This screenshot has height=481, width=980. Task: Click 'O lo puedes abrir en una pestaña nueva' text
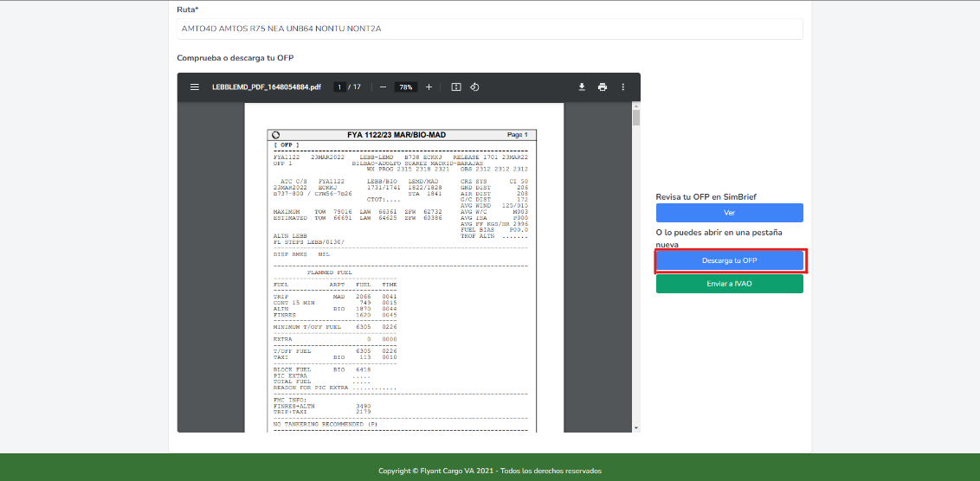point(719,239)
